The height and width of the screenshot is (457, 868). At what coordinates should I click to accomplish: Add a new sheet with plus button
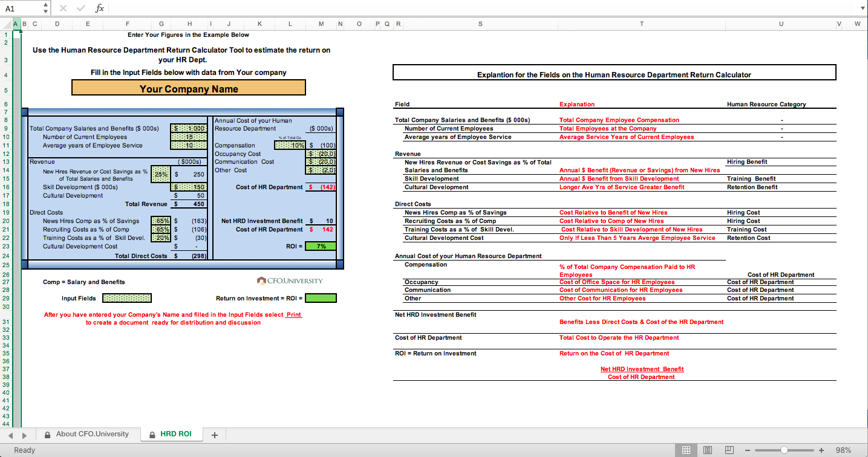click(214, 435)
